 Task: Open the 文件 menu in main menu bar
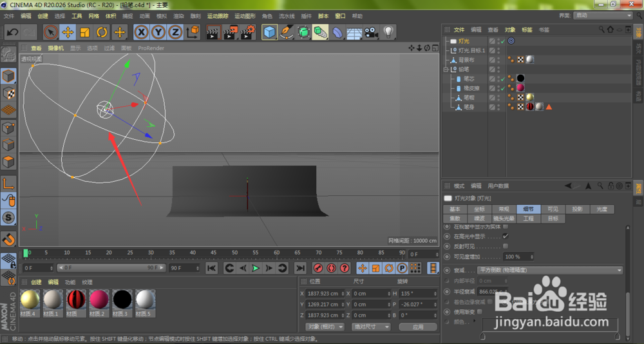(9, 16)
